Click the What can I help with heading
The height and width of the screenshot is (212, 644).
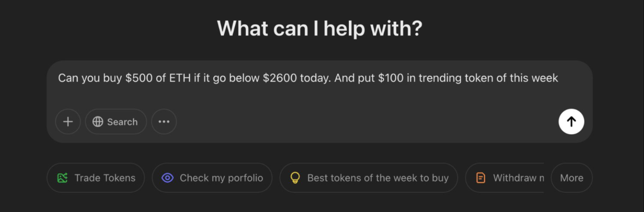point(319,28)
